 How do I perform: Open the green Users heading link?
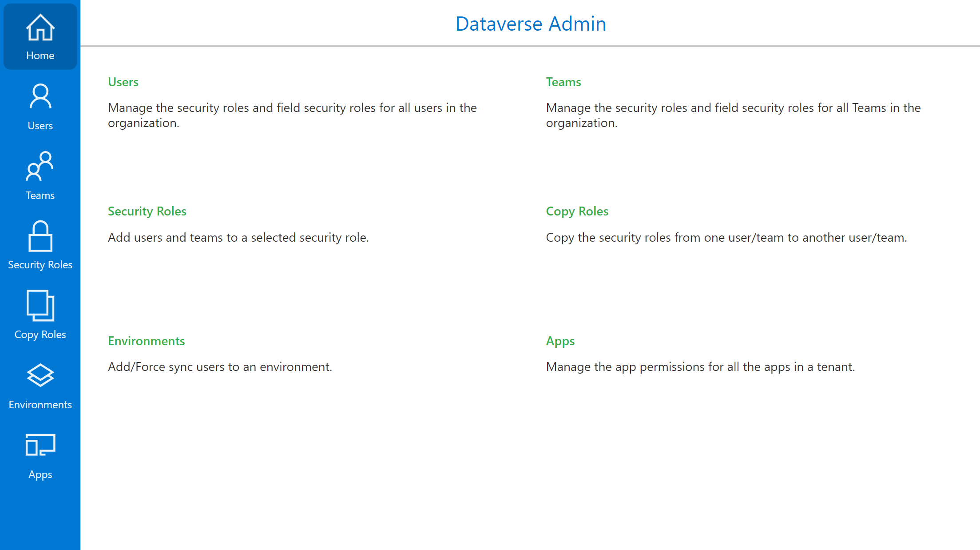point(123,82)
